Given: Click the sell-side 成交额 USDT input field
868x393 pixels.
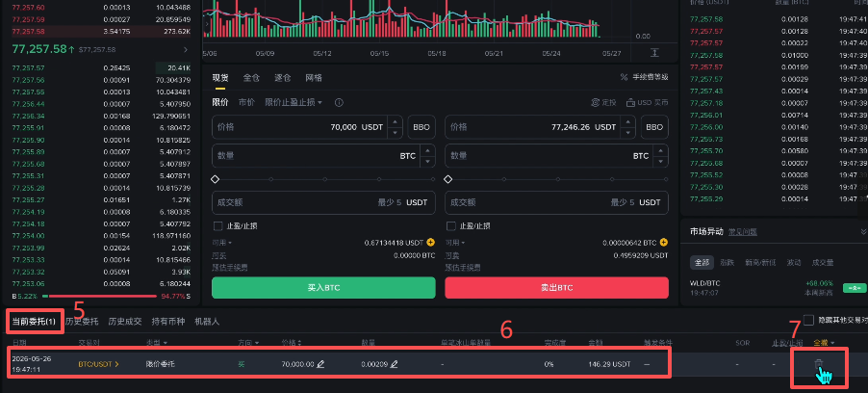Looking at the screenshot, I should click(x=557, y=203).
